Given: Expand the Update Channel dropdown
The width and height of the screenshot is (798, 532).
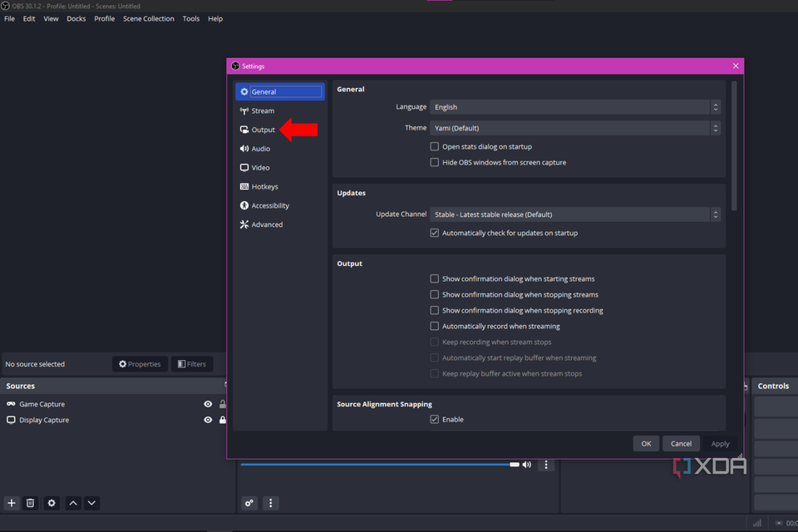Looking at the screenshot, I should click(x=575, y=214).
